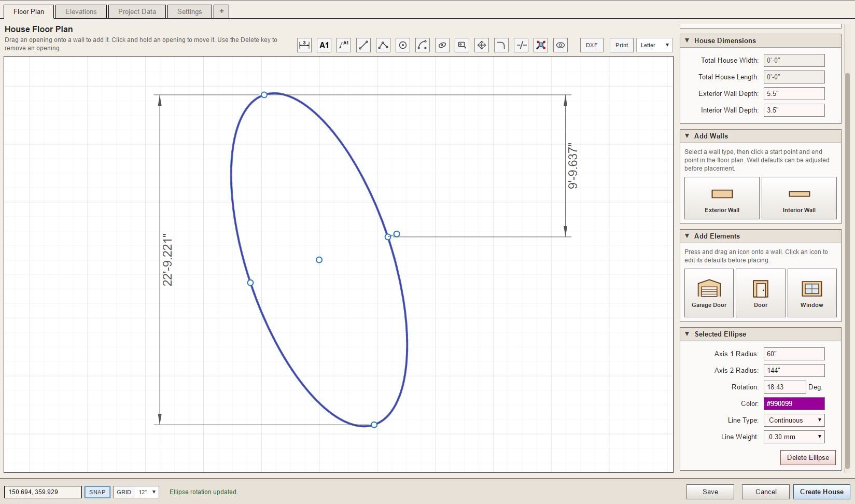Screen dimensions: 855x504
Task: Collapse the Add Walls section
Action: [x=760, y=136]
